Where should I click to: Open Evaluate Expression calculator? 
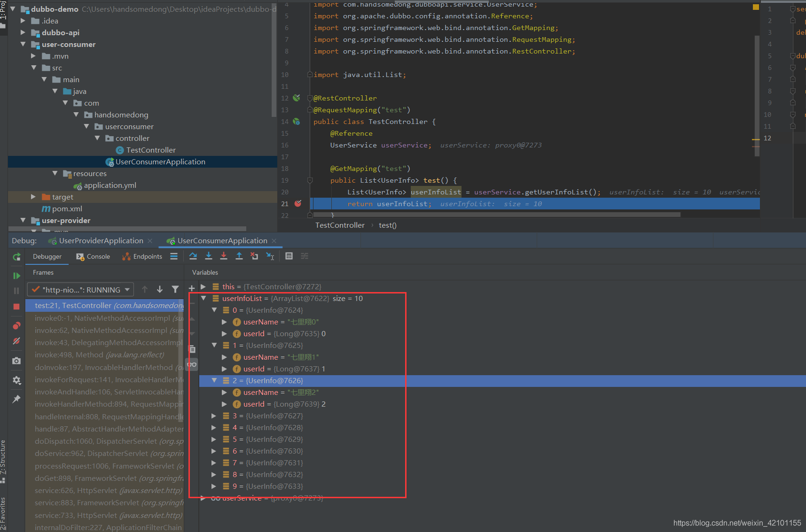(x=289, y=256)
